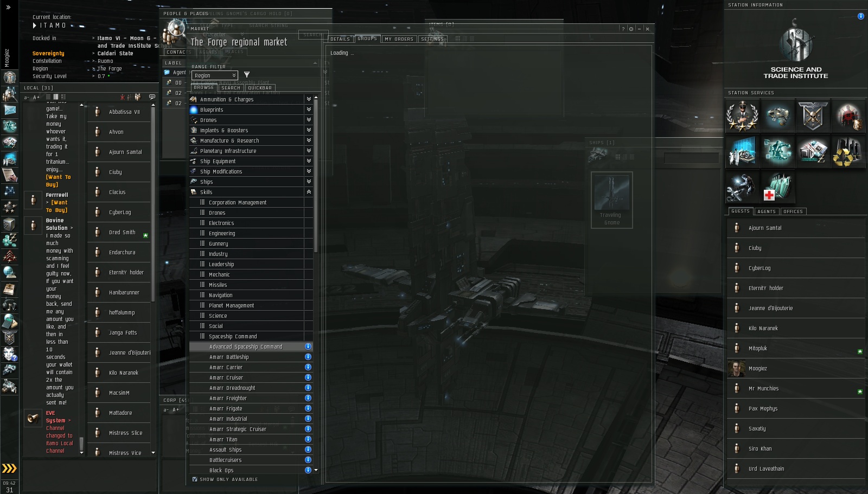Image resolution: width=868 pixels, height=494 pixels.
Task: Open the market Details tab
Action: pos(340,39)
